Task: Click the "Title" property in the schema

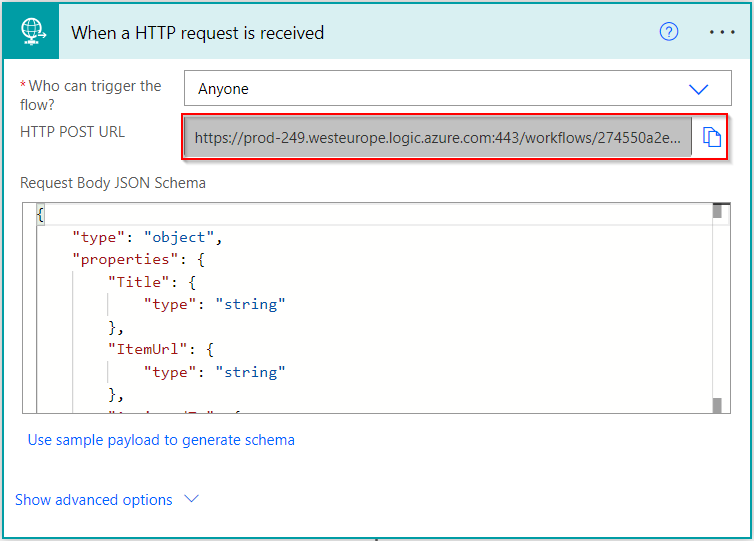Action: coord(137,282)
